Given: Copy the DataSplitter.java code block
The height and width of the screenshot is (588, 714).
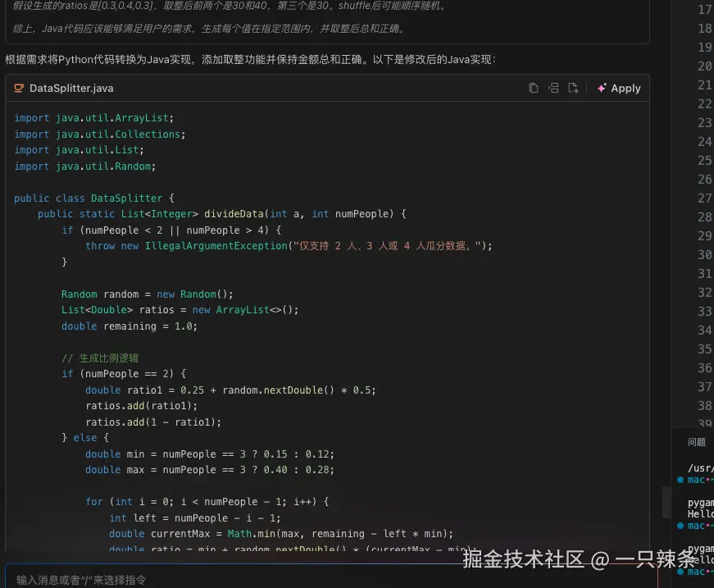Looking at the screenshot, I should click(533, 88).
